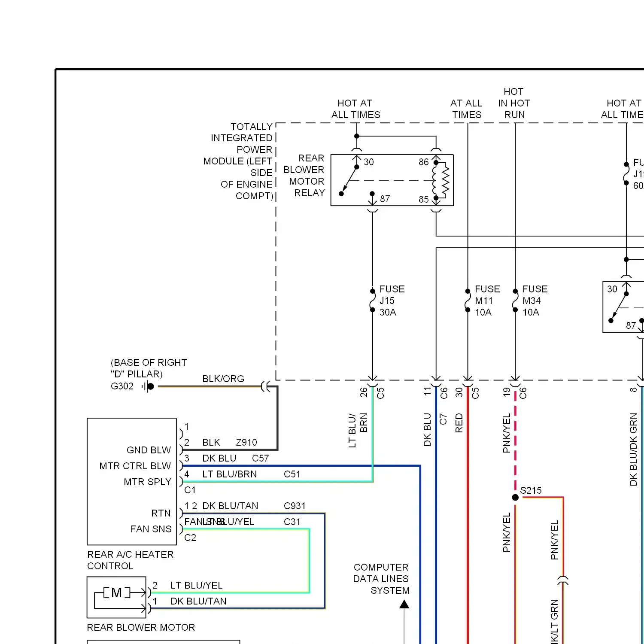Click the HOT AT ALL TIMES header above the relay

pos(355,109)
